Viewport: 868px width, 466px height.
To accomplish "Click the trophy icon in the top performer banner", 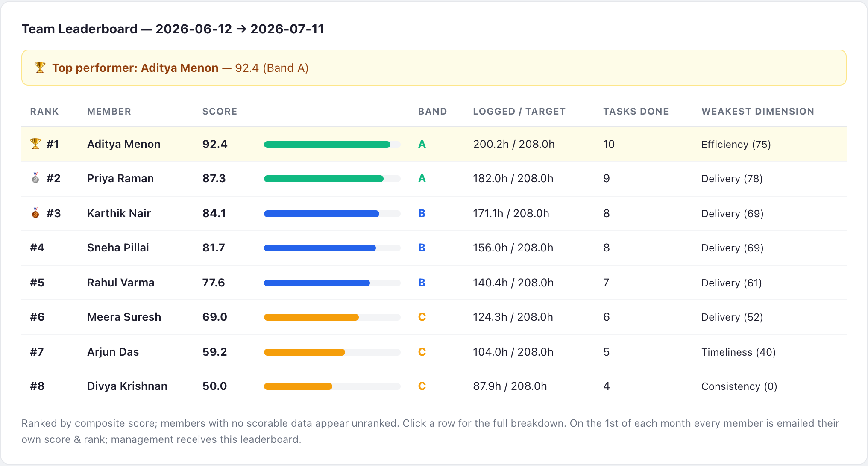I will point(40,68).
